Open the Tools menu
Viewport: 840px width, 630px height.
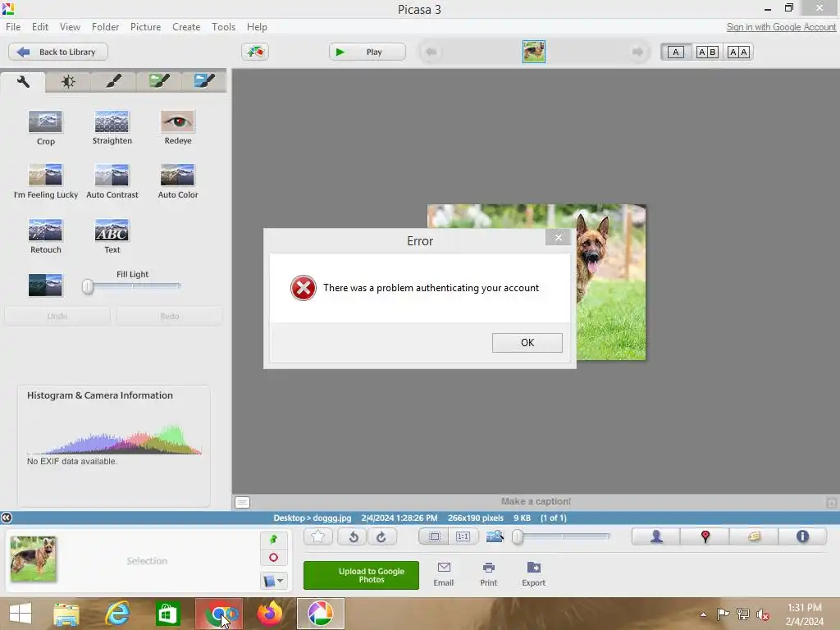pyautogui.click(x=223, y=27)
